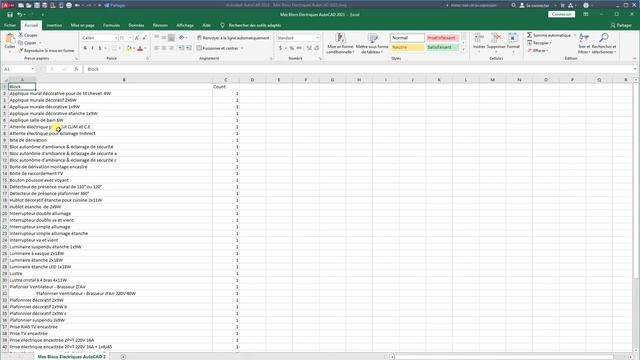Switch to the Formules tab
This screenshot has width=640, height=360.
[x=111, y=25]
